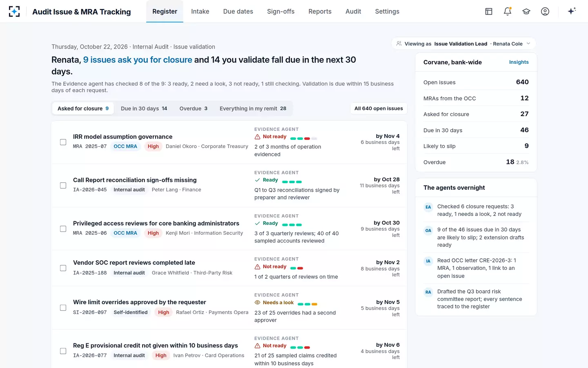588x368 pixels.
Task: Select checkbox for Wire limit overrides issue
Action: [x=63, y=307]
